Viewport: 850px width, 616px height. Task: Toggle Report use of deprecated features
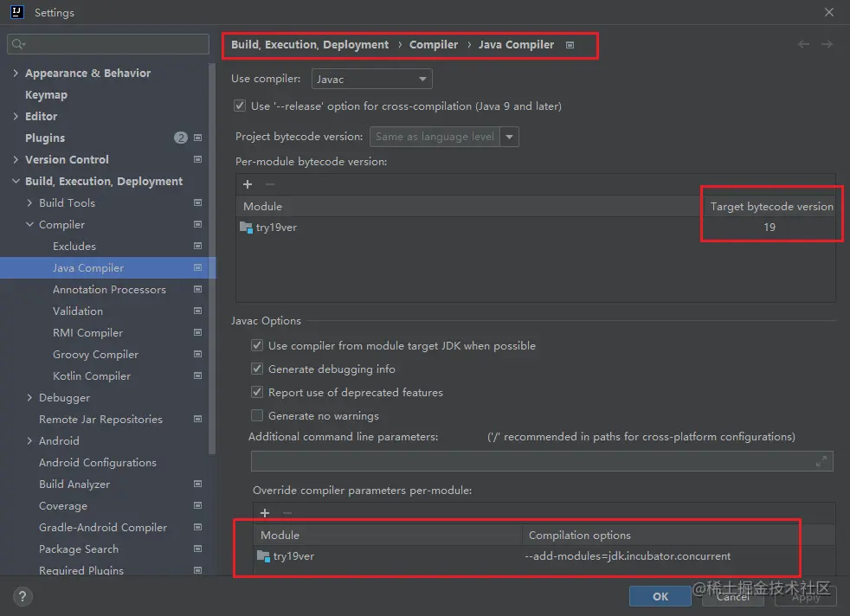click(x=257, y=392)
